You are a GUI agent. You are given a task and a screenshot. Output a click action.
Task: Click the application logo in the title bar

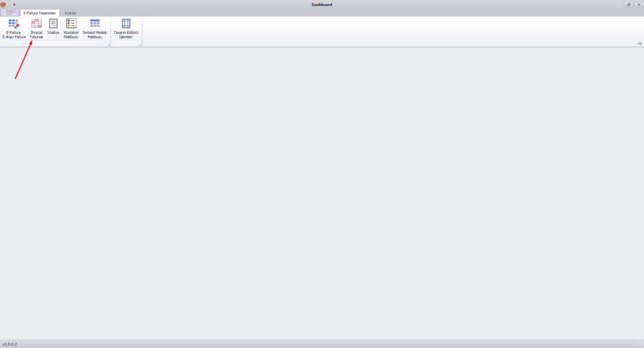(x=3, y=4)
